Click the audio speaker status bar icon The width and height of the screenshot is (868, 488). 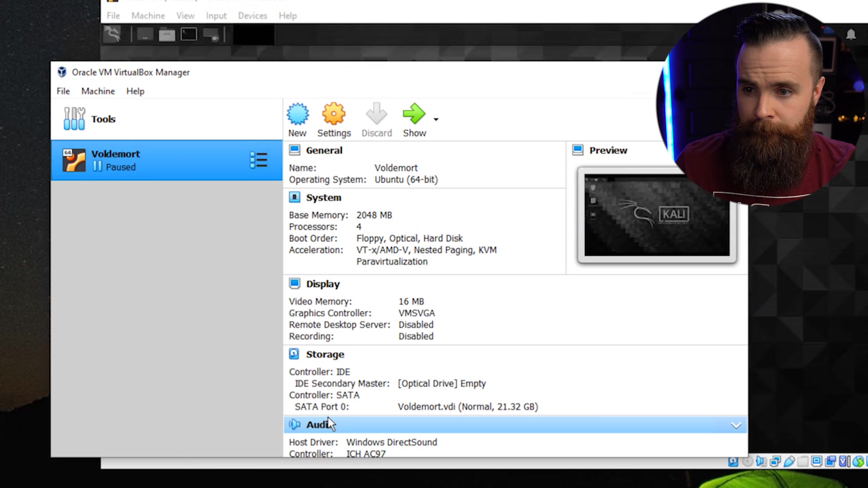(x=761, y=461)
